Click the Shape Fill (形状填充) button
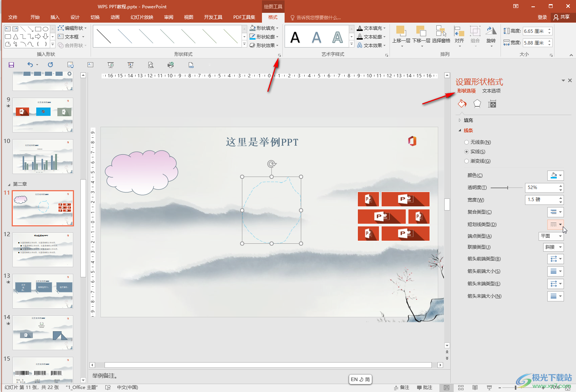Viewport: 576px width, 392px height. pyautogui.click(x=264, y=28)
